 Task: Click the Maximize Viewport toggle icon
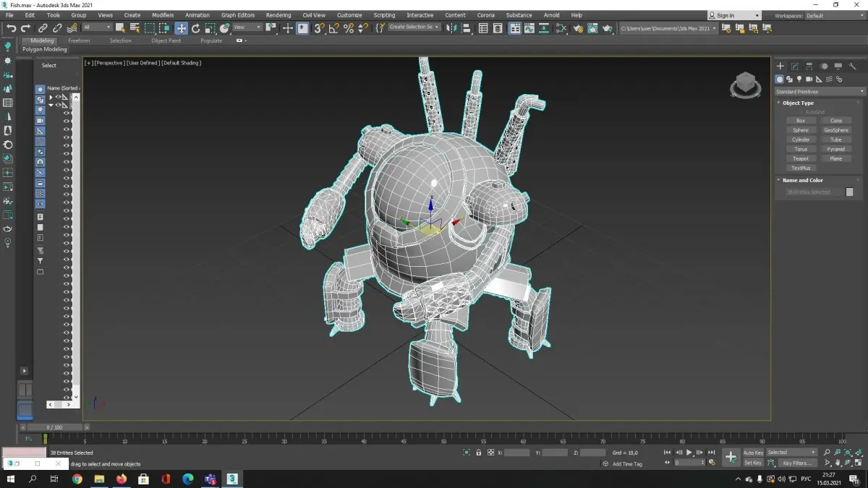859,463
